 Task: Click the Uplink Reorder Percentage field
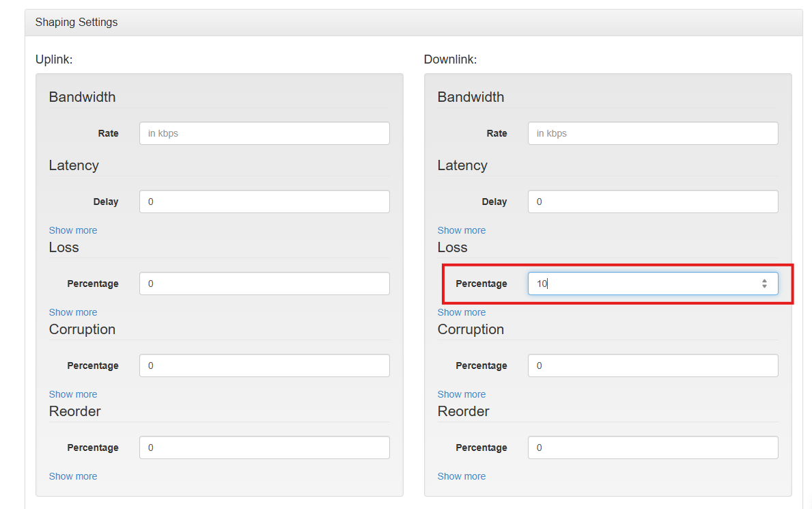[264, 448]
